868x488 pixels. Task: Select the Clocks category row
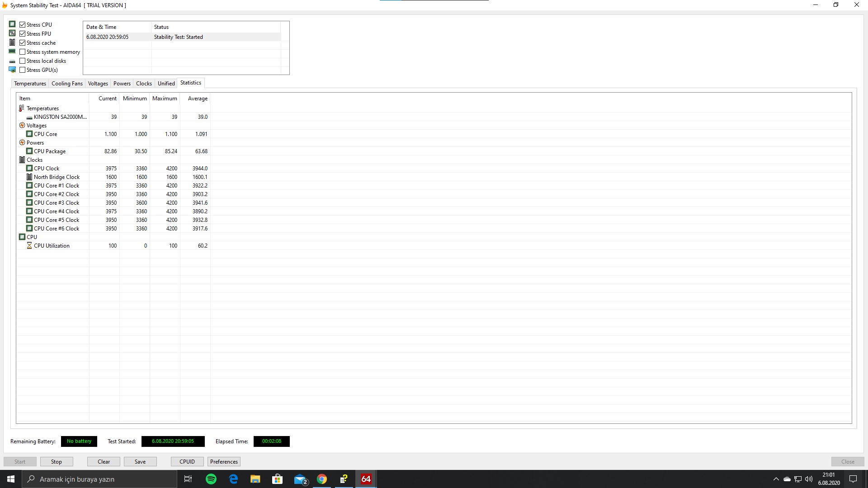click(34, 160)
